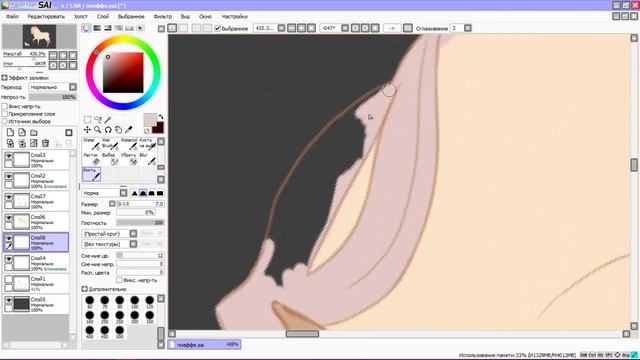The image size is (640, 360).
Task: Expand the Эффект заливки section
Action: click(x=4, y=78)
